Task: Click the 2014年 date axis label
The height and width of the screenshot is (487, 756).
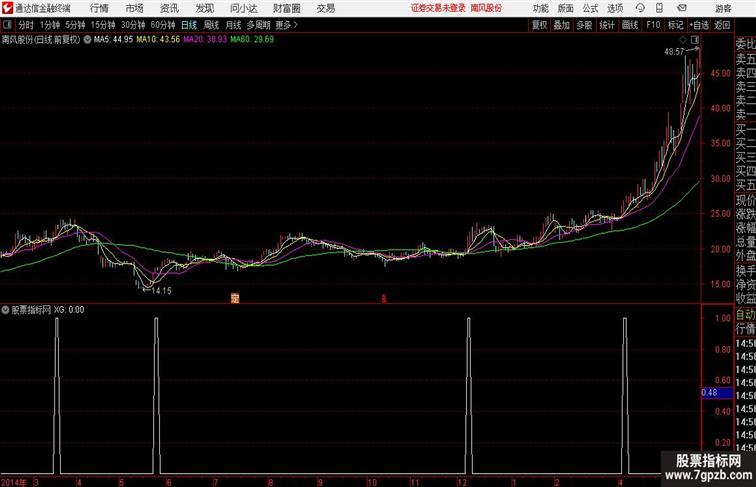Action: click(x=14, y=482)
